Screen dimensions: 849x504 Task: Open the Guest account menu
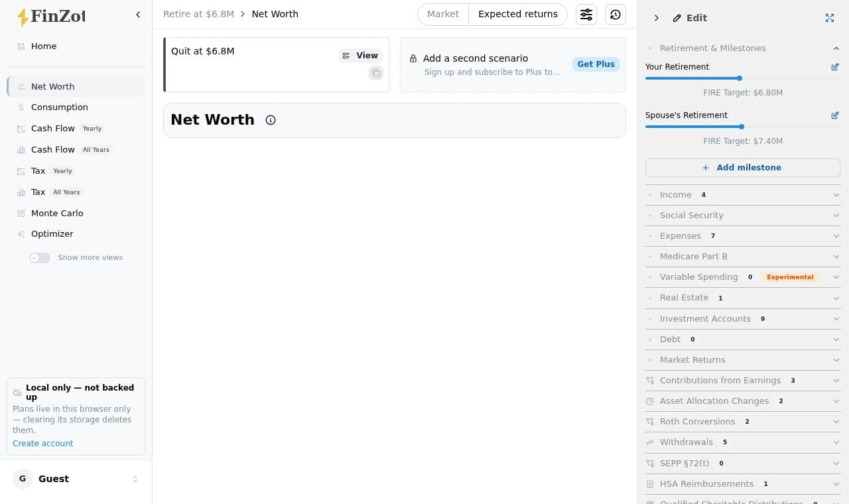[76, 479]
